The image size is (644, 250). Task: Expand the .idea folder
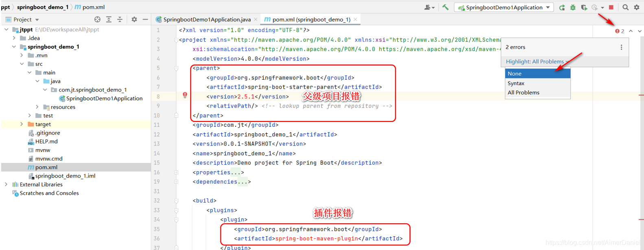[x=14, y=38]
